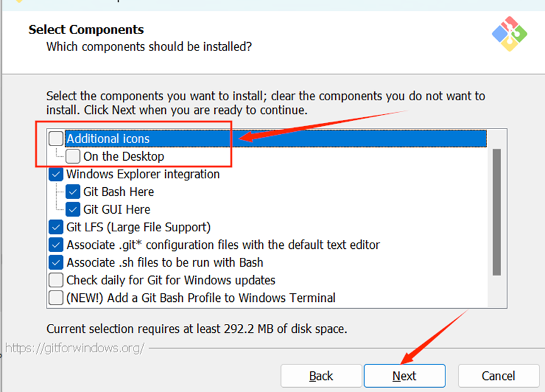Viewport: 545px width, 392px height.
Task: Select the Additional icons tree row label
Action: [x=108, y=139]
